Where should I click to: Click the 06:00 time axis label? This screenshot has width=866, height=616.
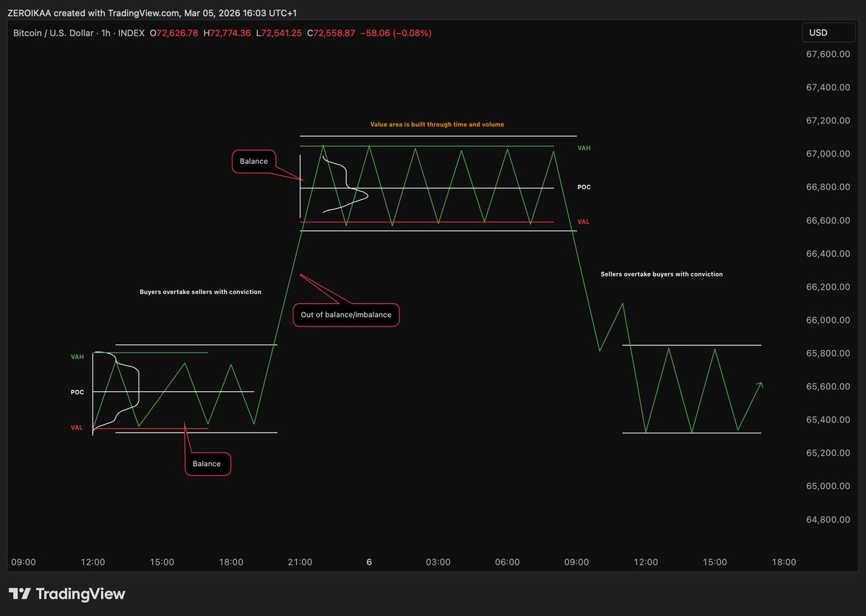click(507, 562)
